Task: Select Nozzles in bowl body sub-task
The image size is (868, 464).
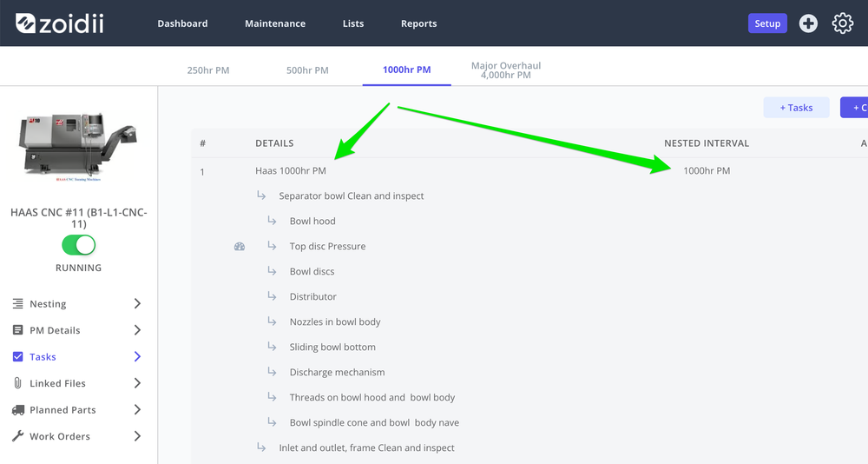Action: [x=335, y=321]
